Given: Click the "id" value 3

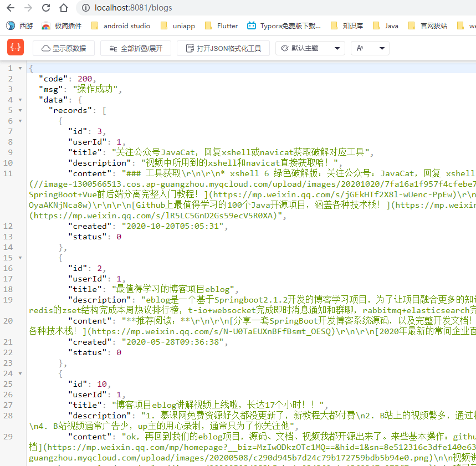Looking at the screenshot, I should pos(100,131).
